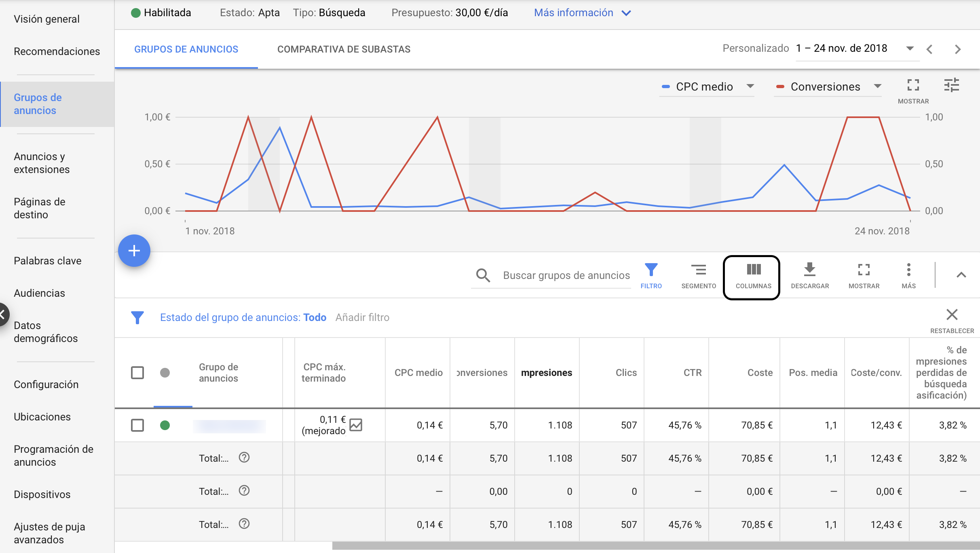Click the green status dot of ad group row

(x=165, y=425)
